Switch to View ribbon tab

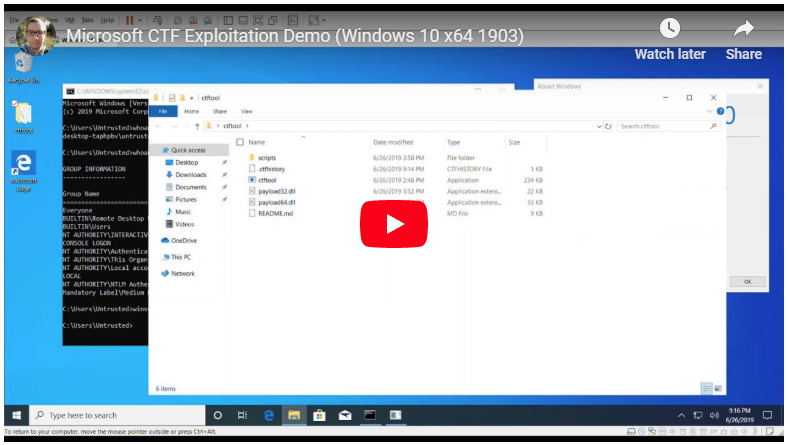pos(246,111)
